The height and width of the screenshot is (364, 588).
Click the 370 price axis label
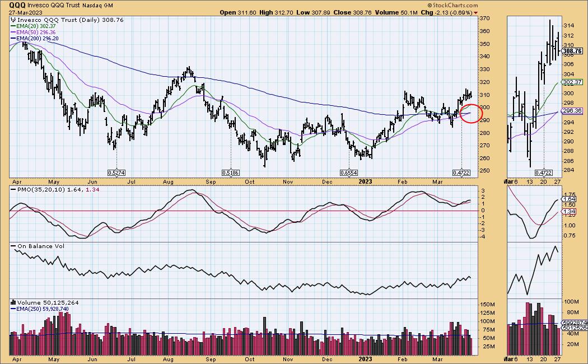tap(485, 18)
